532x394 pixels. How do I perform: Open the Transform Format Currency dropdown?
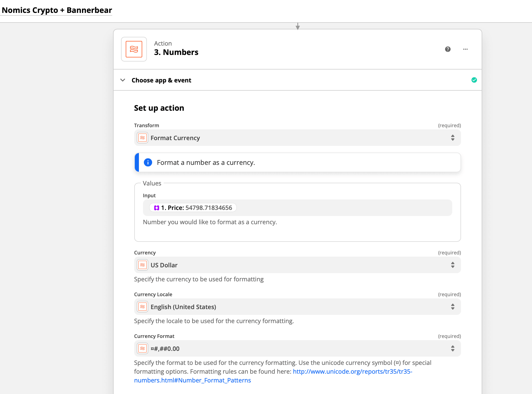(x=297, y=138)
